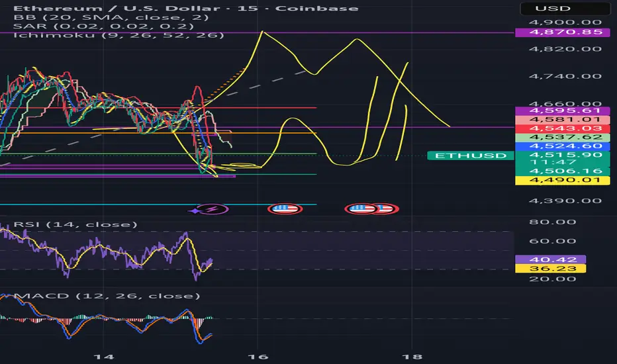
Task: Click the 4,390.00 price axis label
Action: point(565,201)
